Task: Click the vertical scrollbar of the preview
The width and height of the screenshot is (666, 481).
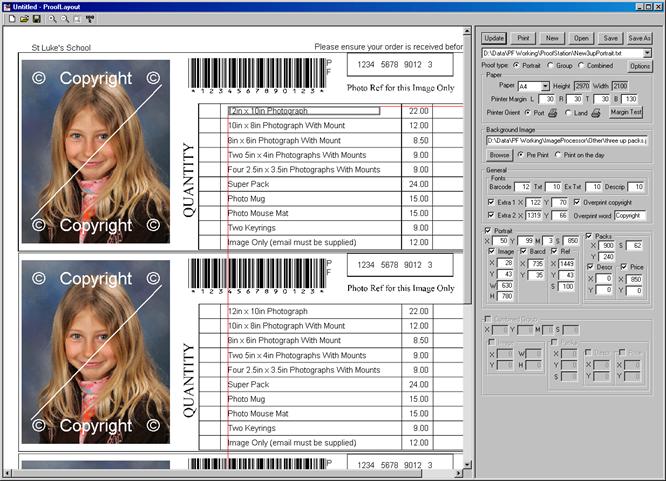Action: pos(468,250)
